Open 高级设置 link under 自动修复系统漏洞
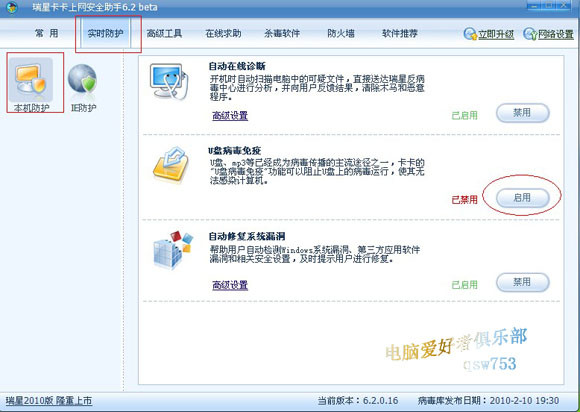The image size is (580, 412). [230, 285]
